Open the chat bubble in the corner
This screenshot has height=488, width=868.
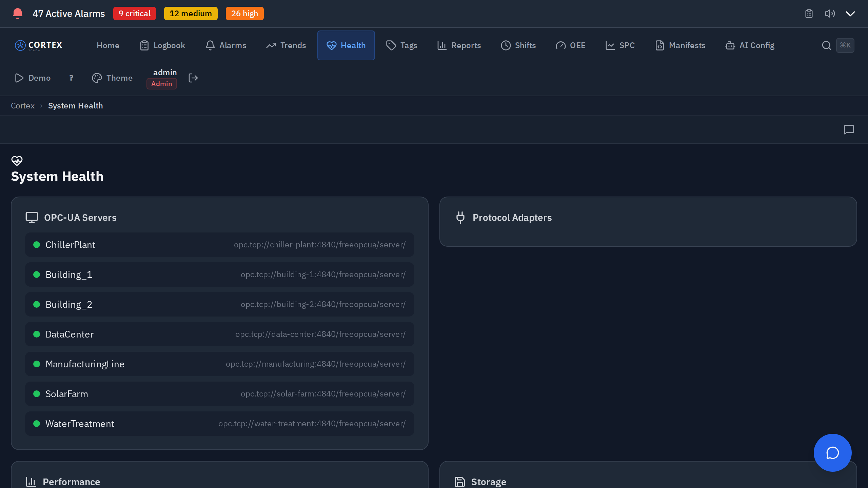click(832, 453)
